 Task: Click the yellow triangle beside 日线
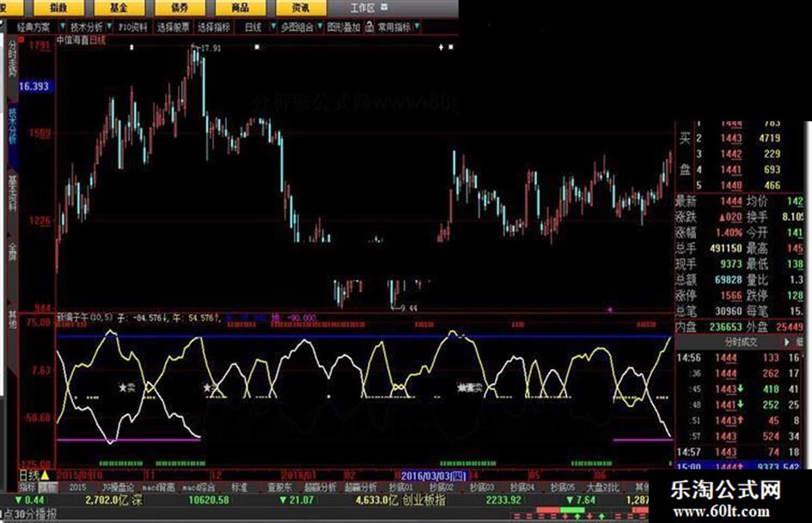tap(45, 475)
